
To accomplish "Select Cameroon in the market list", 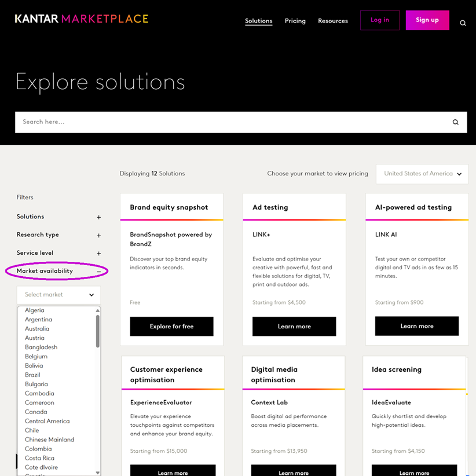I will pos(39,403).
